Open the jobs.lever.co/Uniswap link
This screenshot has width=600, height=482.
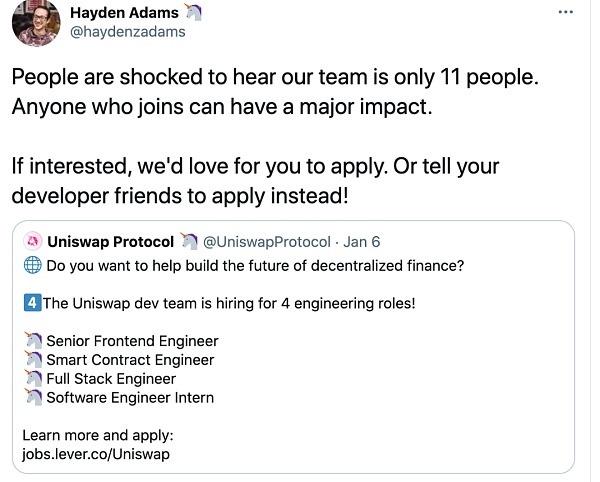tap(96, 454)
